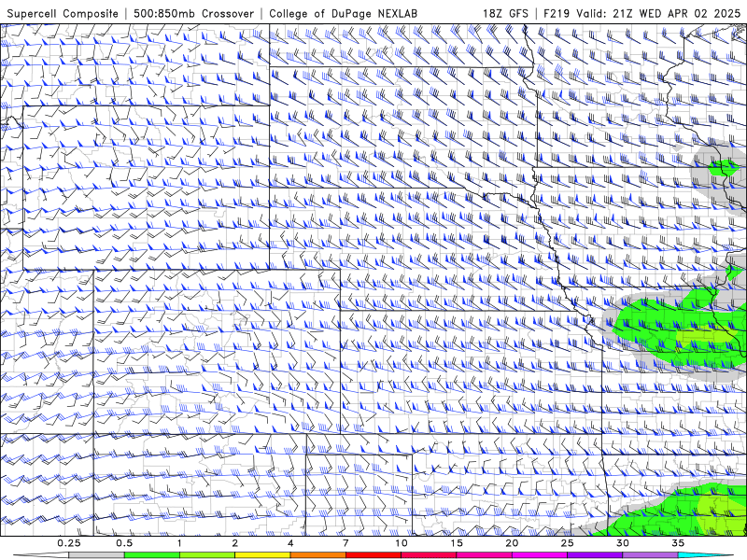Click the '35' legend value

coord(678,543)
